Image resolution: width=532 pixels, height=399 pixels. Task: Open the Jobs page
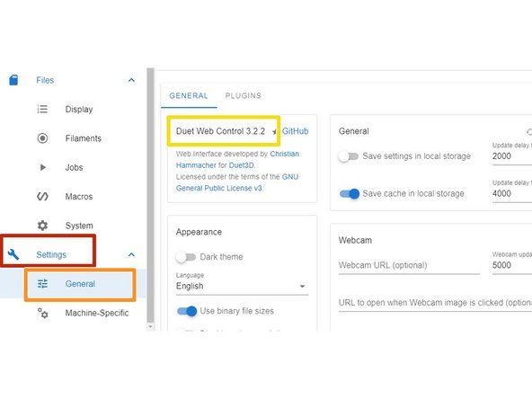(x=74, y=167)
